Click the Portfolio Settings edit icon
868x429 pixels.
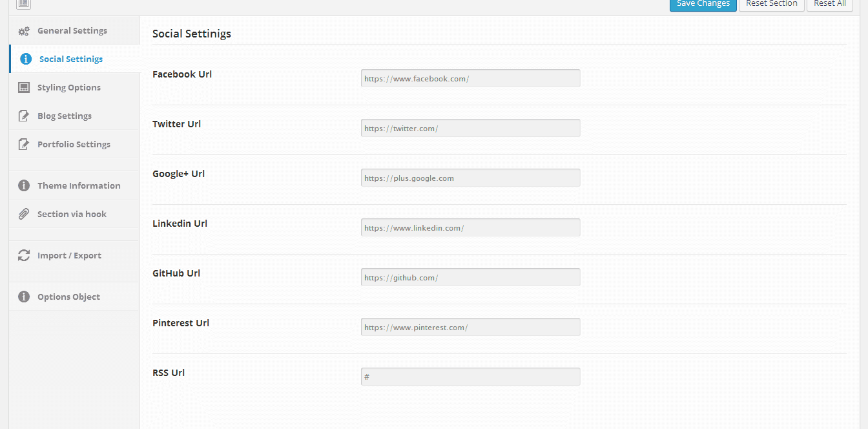[24, 144]
